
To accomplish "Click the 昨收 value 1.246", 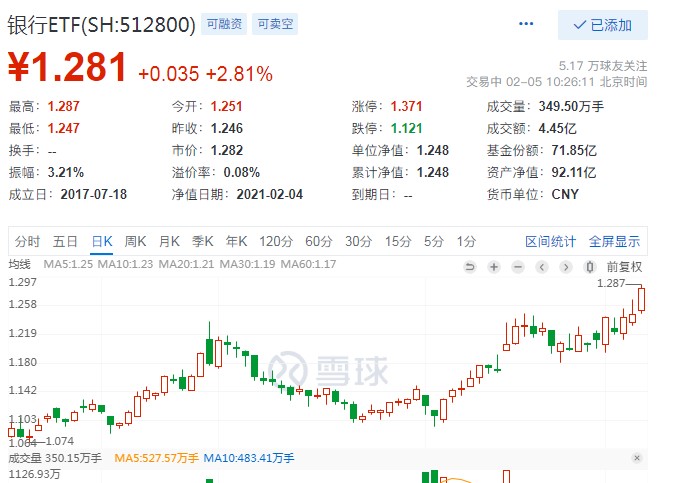I will (226, 128).
